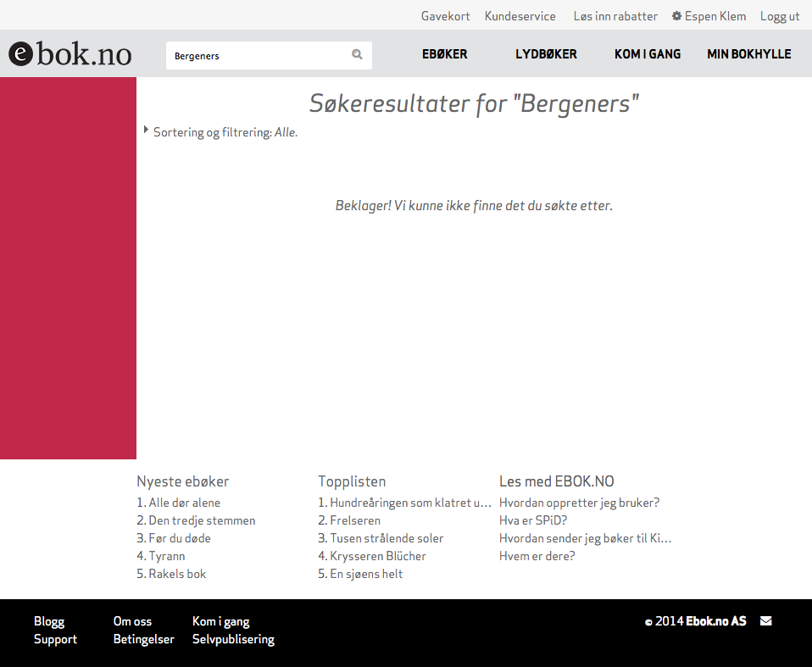Click the envelope mail icon in footer
This screenshot has height=667, width=812.
pos(765,620)
